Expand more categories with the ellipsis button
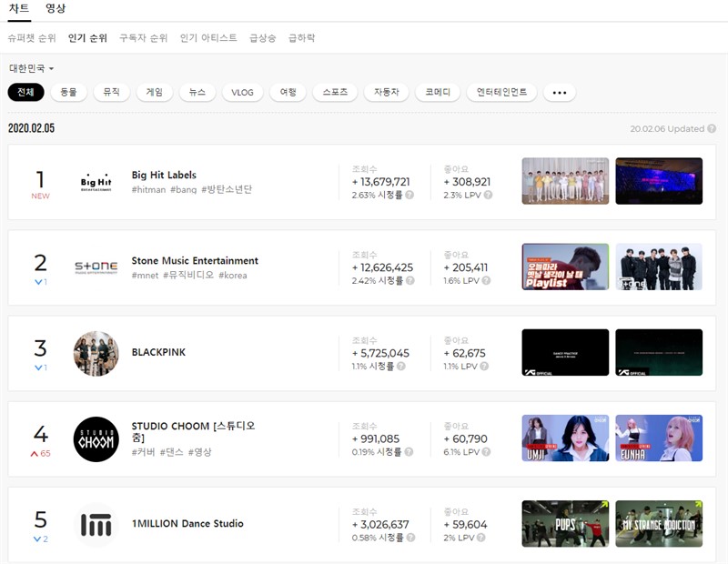728x564 pixels. click(559, 93)
